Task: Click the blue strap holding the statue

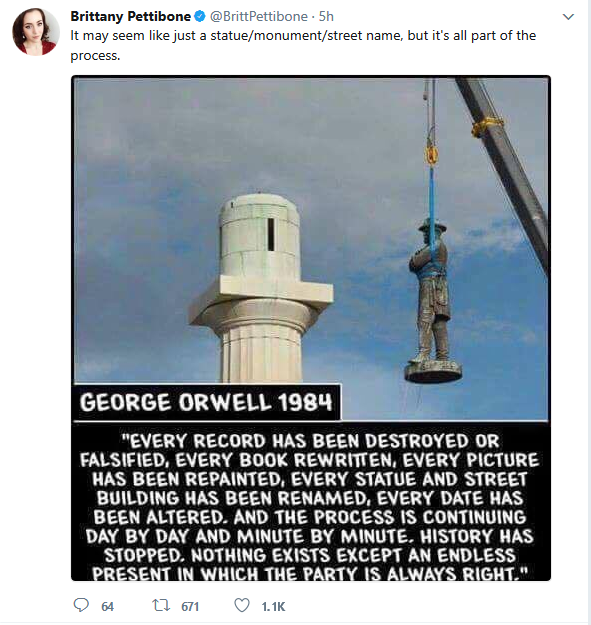Action: pos(432,210)
